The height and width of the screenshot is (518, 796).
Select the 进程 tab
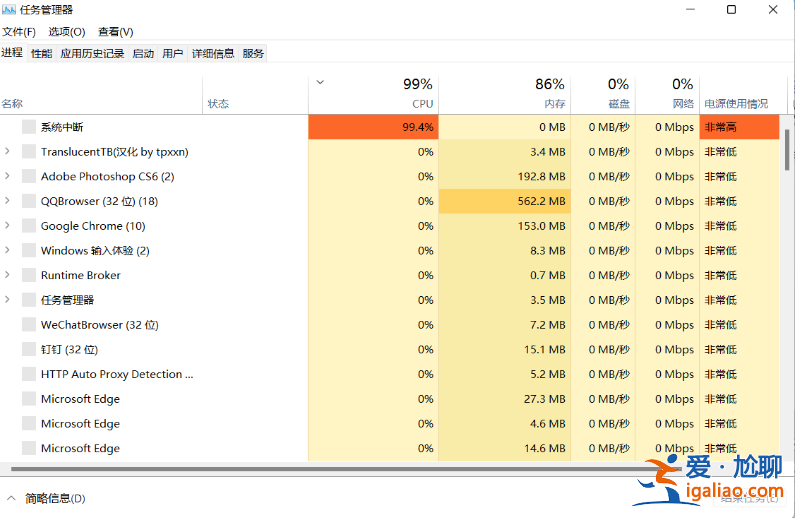click(x=12, y=53)
